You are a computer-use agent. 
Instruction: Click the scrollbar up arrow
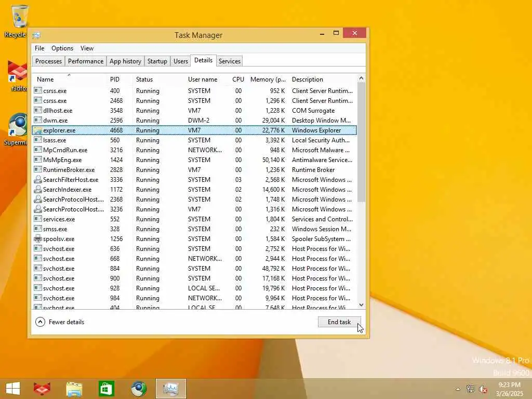point(362,78)
